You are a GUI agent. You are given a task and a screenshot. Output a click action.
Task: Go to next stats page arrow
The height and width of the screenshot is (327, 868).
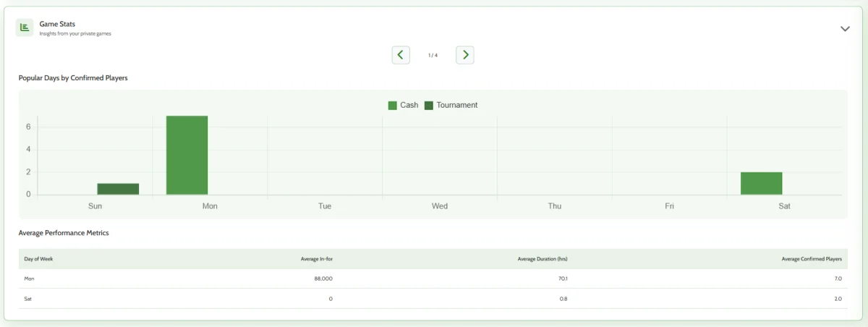[x=465, y=55]
